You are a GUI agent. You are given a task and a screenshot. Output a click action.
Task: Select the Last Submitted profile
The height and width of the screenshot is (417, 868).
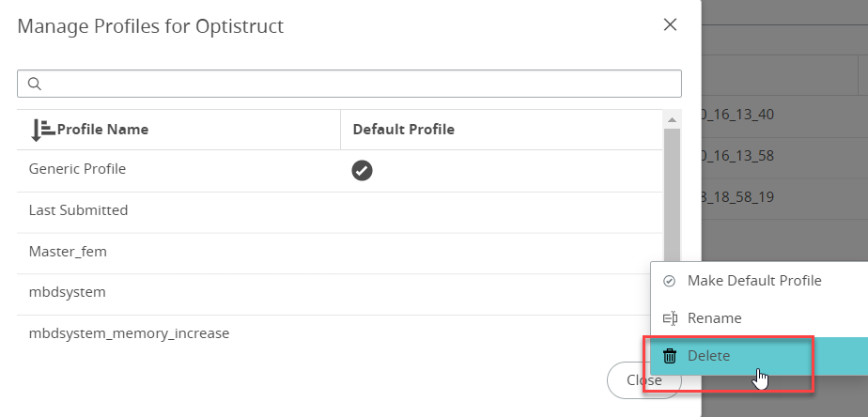78,210
